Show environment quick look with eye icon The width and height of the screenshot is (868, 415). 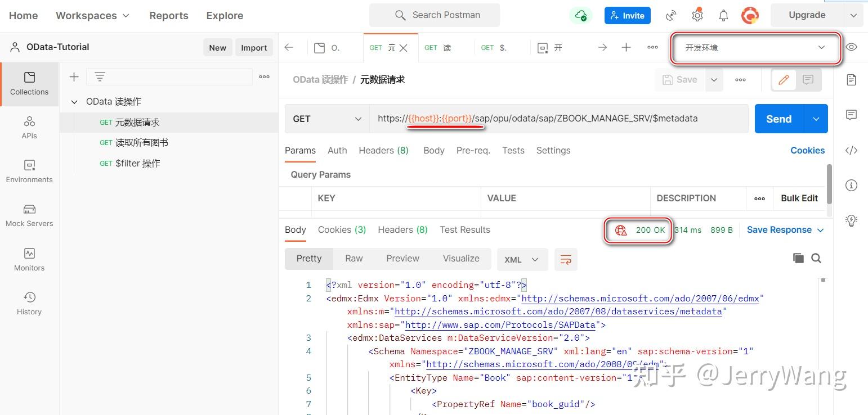tap(851, 47)
